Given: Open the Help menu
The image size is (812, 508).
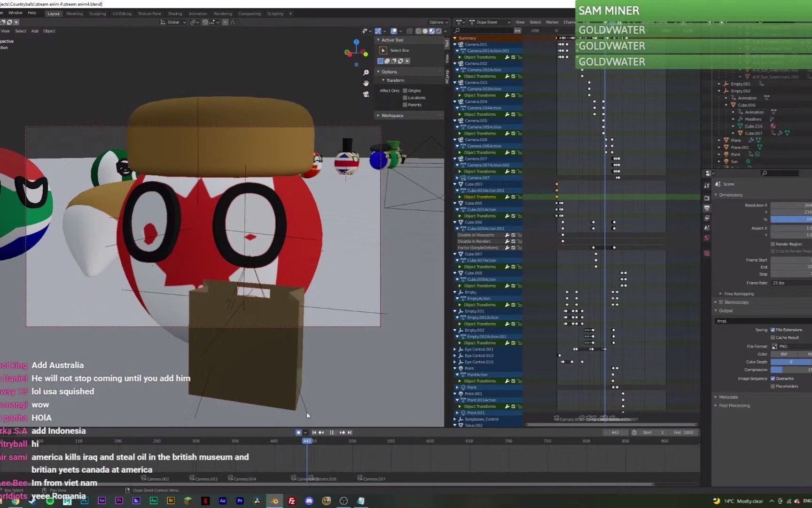Looking at the screenshot, I should (32, 13).
